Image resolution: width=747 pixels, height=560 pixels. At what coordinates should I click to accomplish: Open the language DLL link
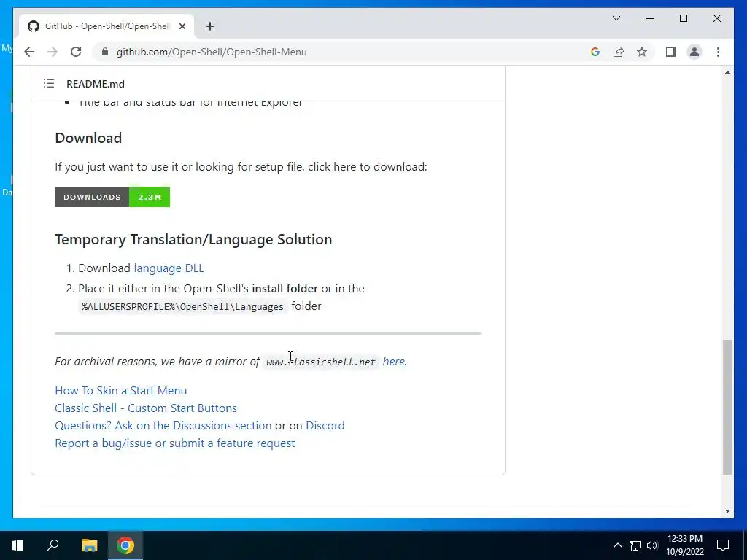(169, 268)
